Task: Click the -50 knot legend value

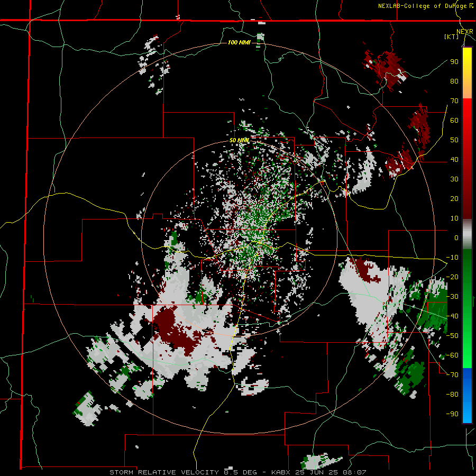Action: pyautogui.click(x=452, y=335)
